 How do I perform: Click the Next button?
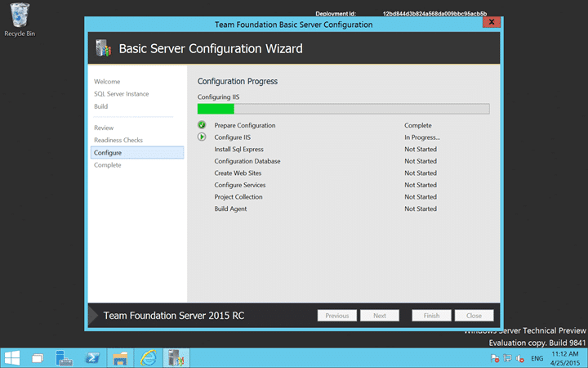click(380, 316)
